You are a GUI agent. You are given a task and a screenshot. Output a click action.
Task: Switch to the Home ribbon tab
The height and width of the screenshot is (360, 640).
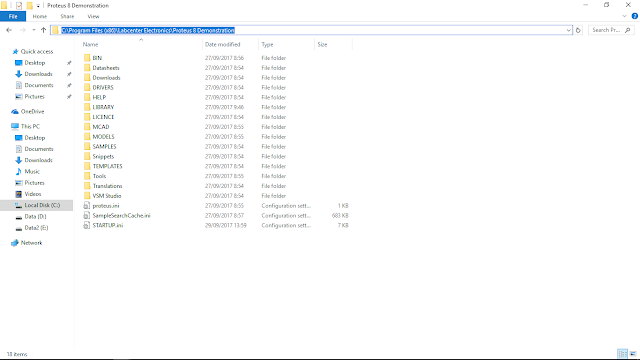40,16
